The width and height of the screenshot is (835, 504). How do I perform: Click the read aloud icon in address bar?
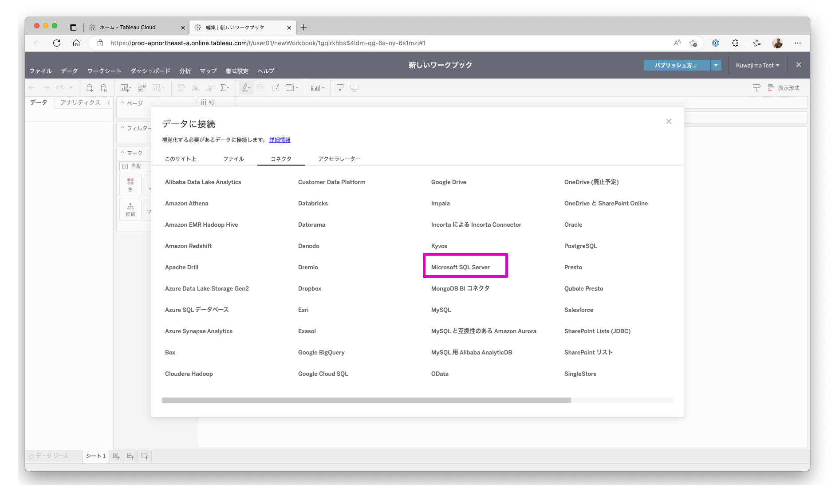point(677,43)
